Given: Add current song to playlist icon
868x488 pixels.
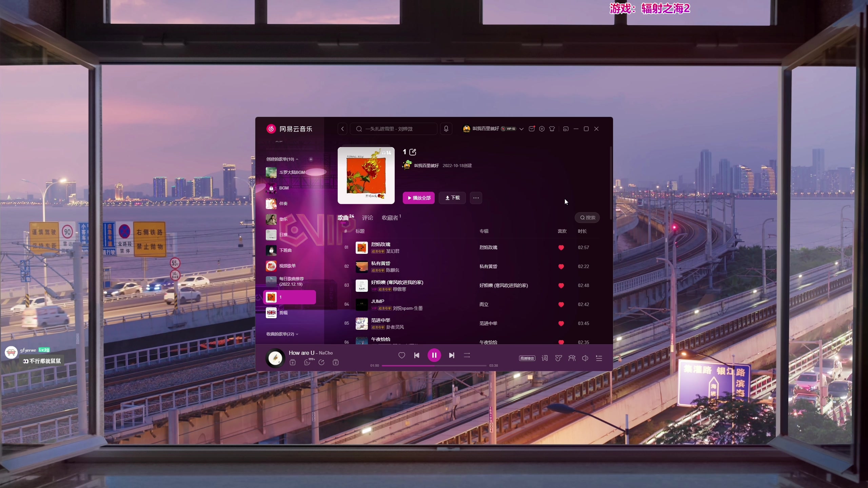Looking at the screenshot, I should pyautogui.click(x=293, y=362).
